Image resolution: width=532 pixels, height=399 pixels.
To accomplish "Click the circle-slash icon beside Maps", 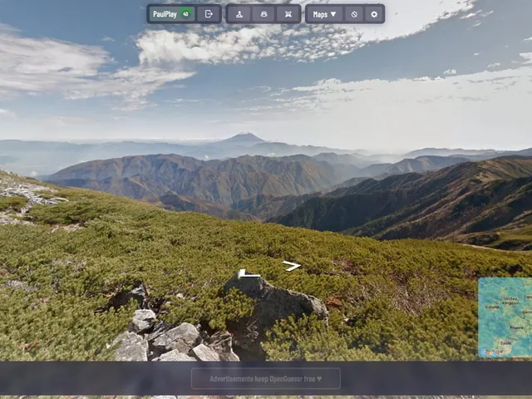I will [354, 14].
